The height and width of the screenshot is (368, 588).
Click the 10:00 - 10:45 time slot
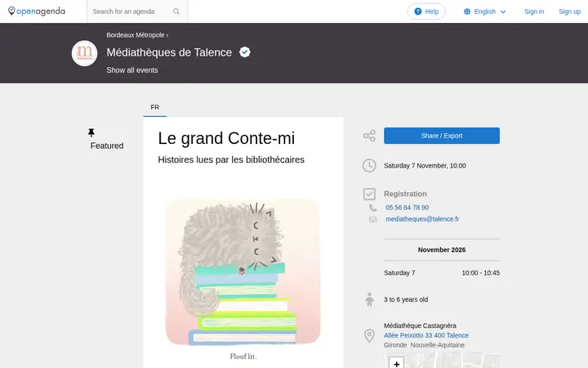(x=481, y=273)
